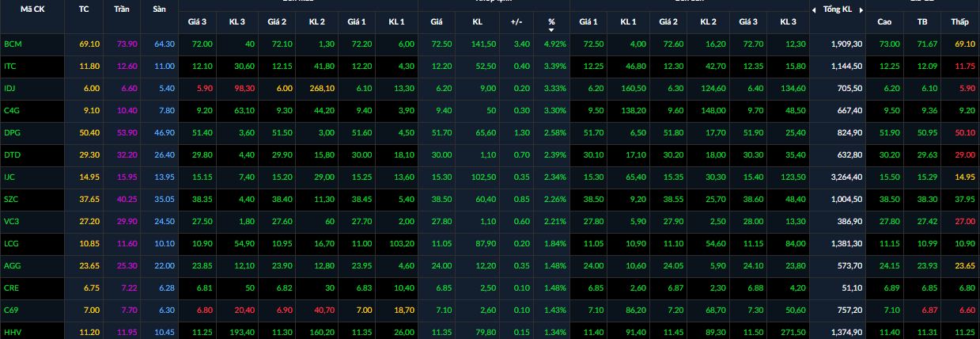The image size is (980, 339).
Task: Click HHV sell volume 271,50
Action: (x=793, y=332)
